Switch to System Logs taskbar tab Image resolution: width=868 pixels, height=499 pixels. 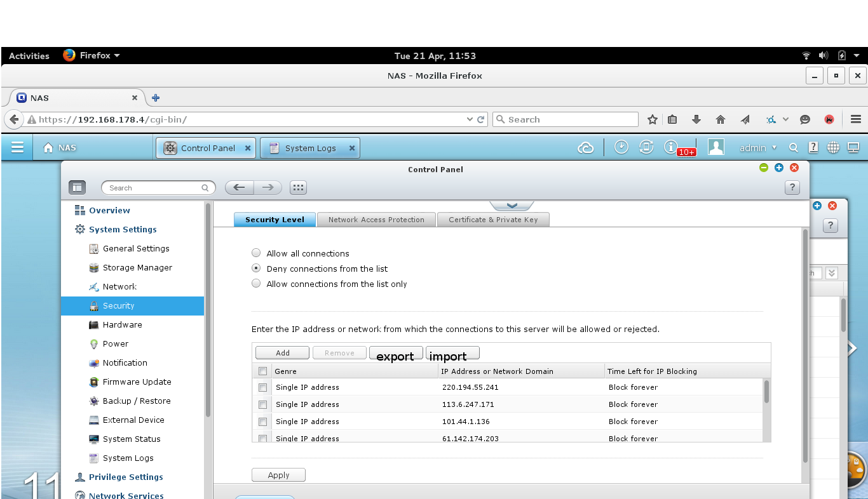pyautogui.click(x=310, y=148)
